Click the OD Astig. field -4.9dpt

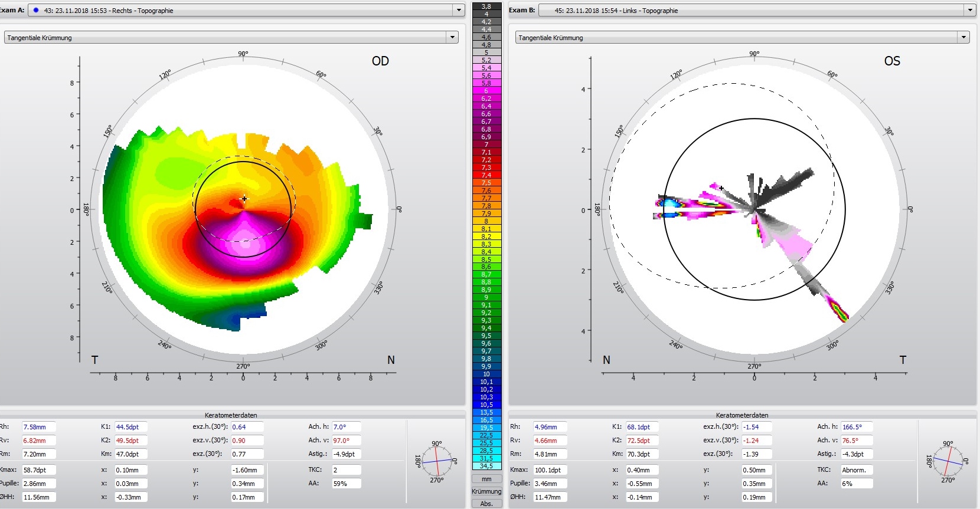[x=347, y=454]
